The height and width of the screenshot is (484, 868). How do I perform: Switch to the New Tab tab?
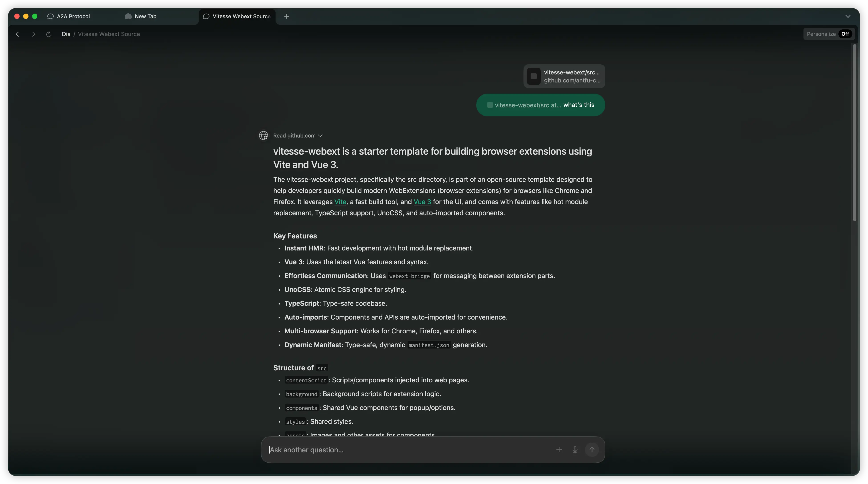click(145, 16)
